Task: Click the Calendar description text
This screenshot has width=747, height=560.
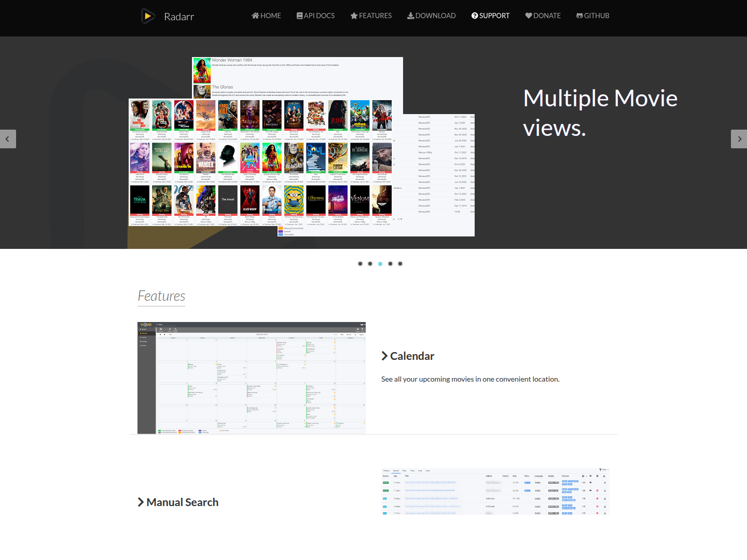Action: [471, 380]
